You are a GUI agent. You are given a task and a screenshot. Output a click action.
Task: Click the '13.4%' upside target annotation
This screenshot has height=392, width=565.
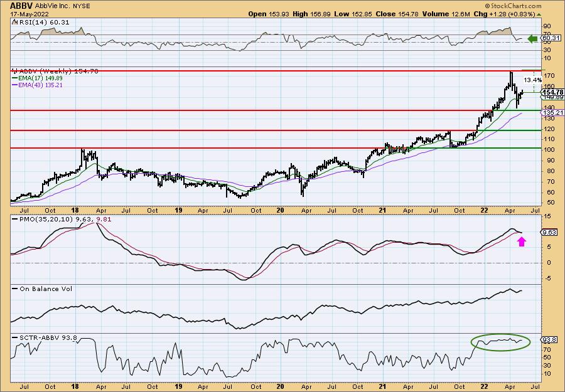532,80
